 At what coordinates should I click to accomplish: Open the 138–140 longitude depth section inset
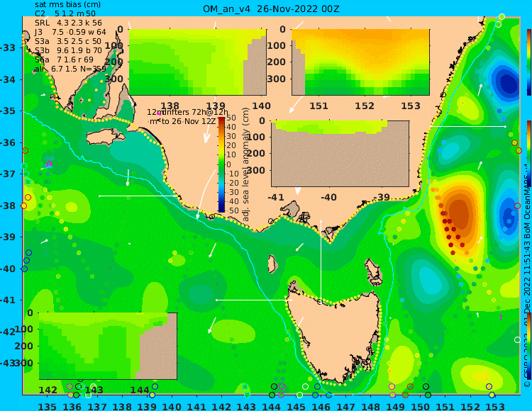click(197, 62)
